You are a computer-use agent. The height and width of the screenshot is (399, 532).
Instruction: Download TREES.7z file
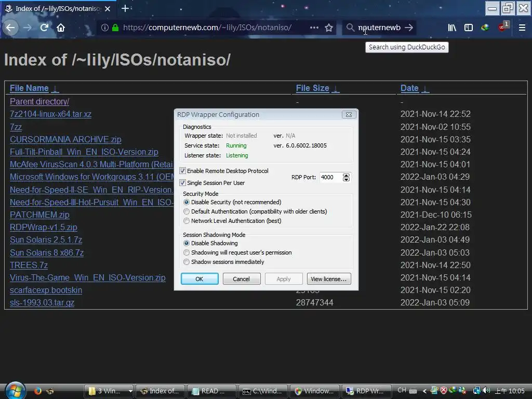(29, 265)
